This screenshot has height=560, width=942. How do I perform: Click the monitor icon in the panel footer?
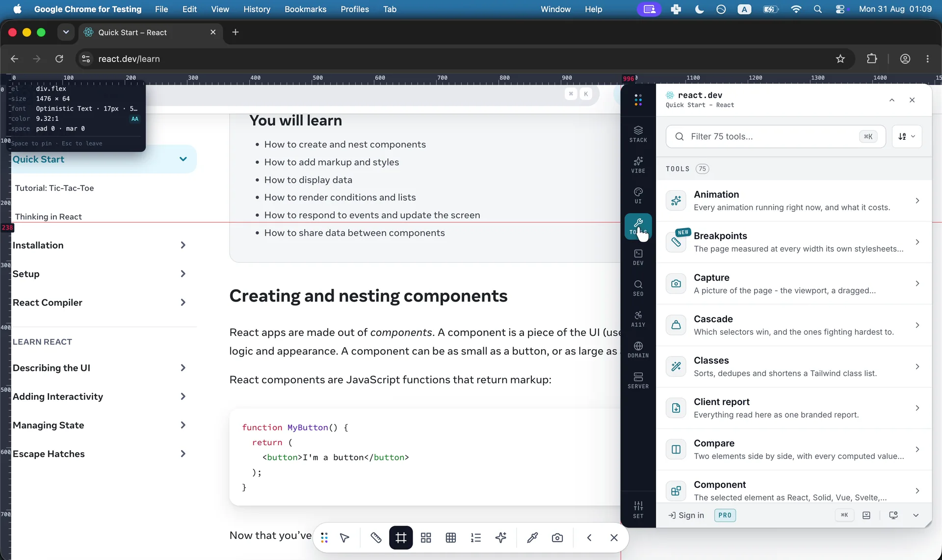pyautogui.click(x=893, y=515)
